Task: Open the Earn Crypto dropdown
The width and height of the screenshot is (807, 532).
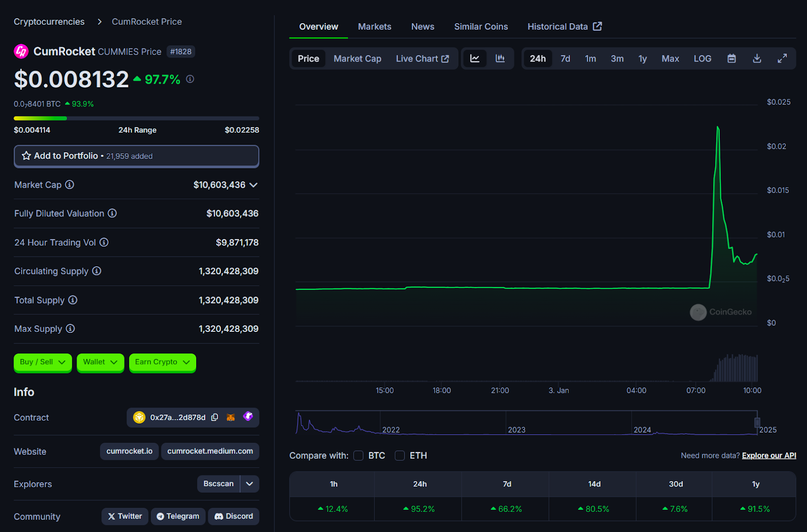Action: (162, 362)
